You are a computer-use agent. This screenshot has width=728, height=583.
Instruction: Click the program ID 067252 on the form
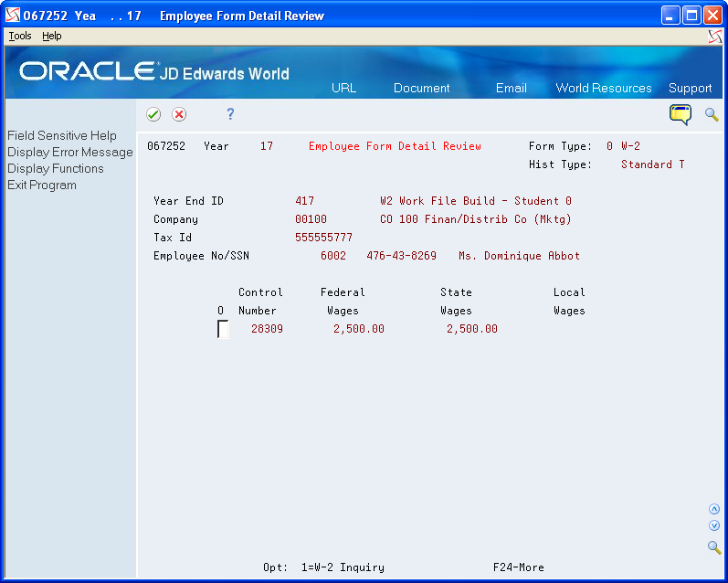[166, 146]
